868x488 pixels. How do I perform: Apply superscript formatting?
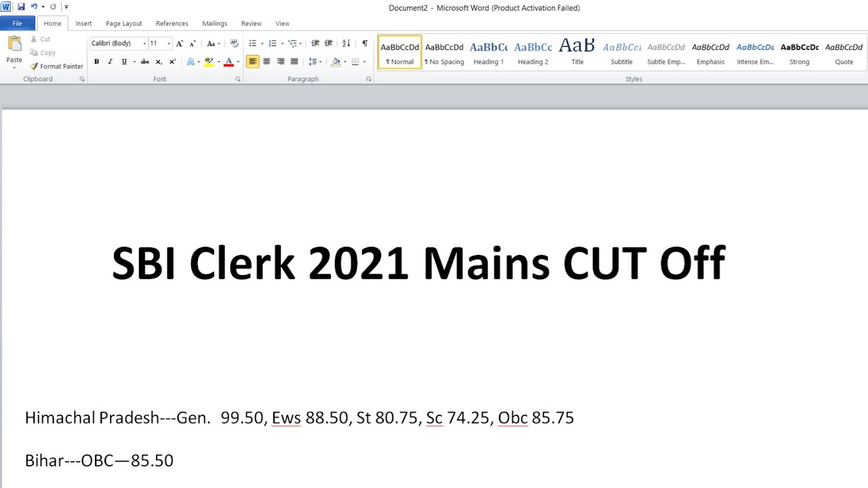tap(172, 62)
